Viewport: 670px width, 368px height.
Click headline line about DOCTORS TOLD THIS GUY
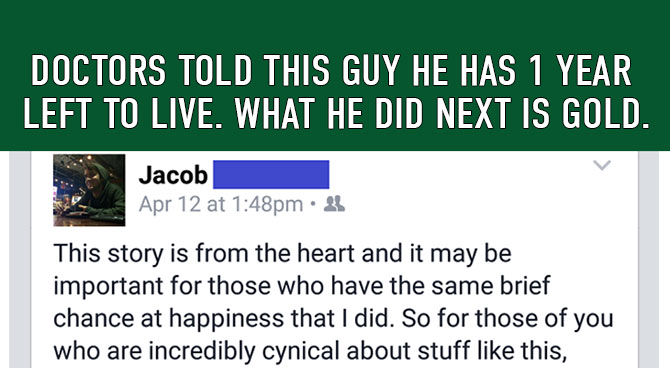tap(331, 71)
